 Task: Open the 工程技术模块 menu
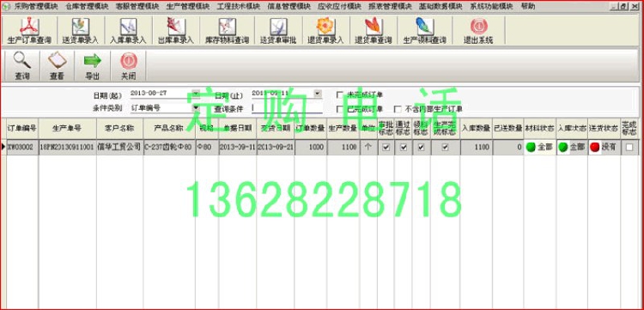[x=238, y=7]
